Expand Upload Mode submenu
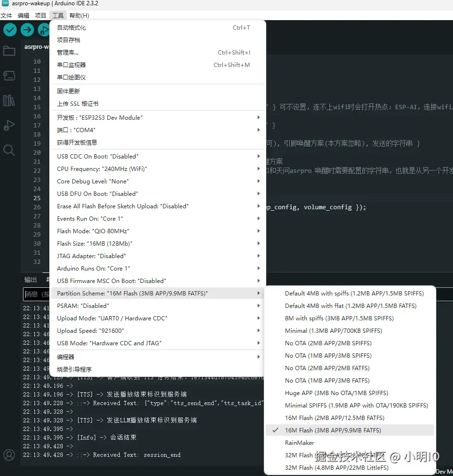 coord(158,318)
